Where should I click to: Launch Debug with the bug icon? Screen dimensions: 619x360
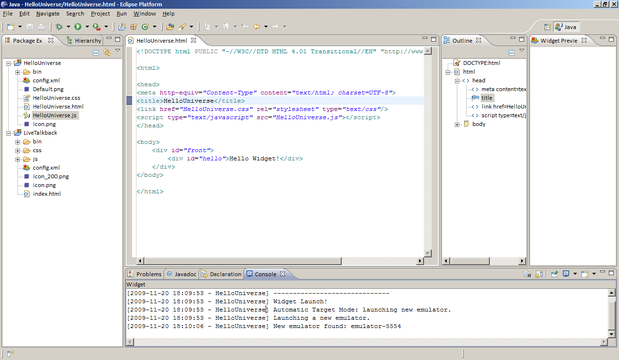coord(59,27)
